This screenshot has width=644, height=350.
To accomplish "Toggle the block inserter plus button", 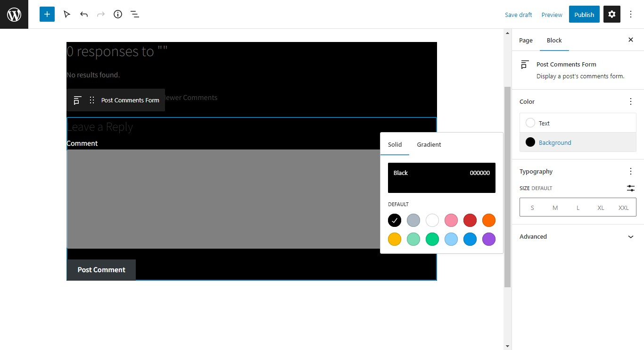I will point(47,14).
